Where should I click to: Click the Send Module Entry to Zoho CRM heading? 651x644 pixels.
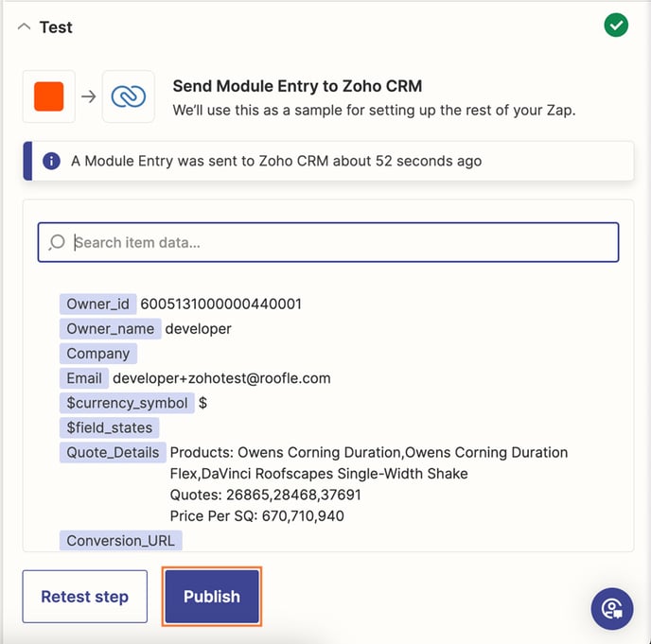pos(298,86)
